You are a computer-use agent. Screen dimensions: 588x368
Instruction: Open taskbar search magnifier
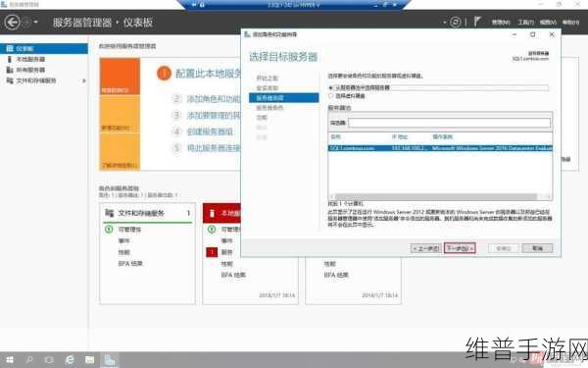pyautogui.click(x=29, y=360)
